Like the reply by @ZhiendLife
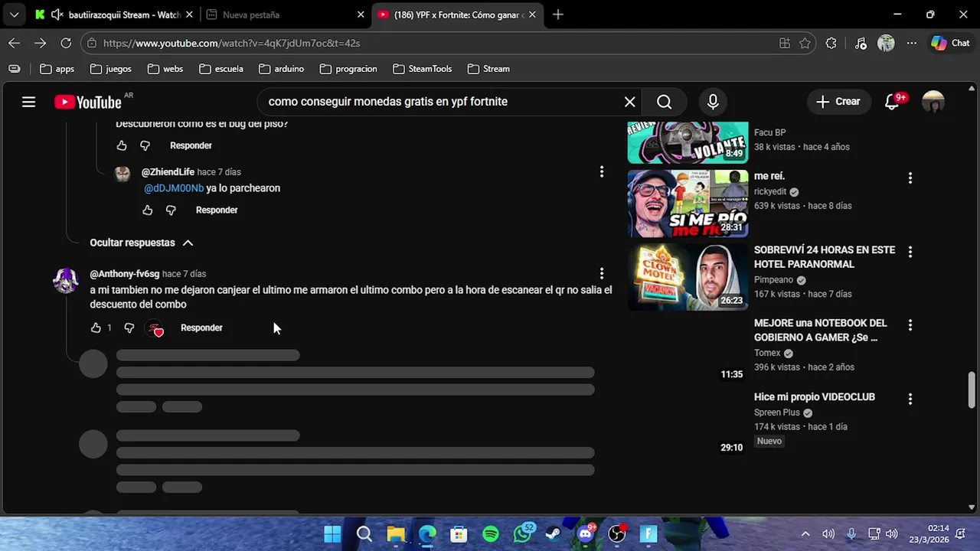Image resolution: width=980 pixels, height=551 pixels. coord(148,210)
